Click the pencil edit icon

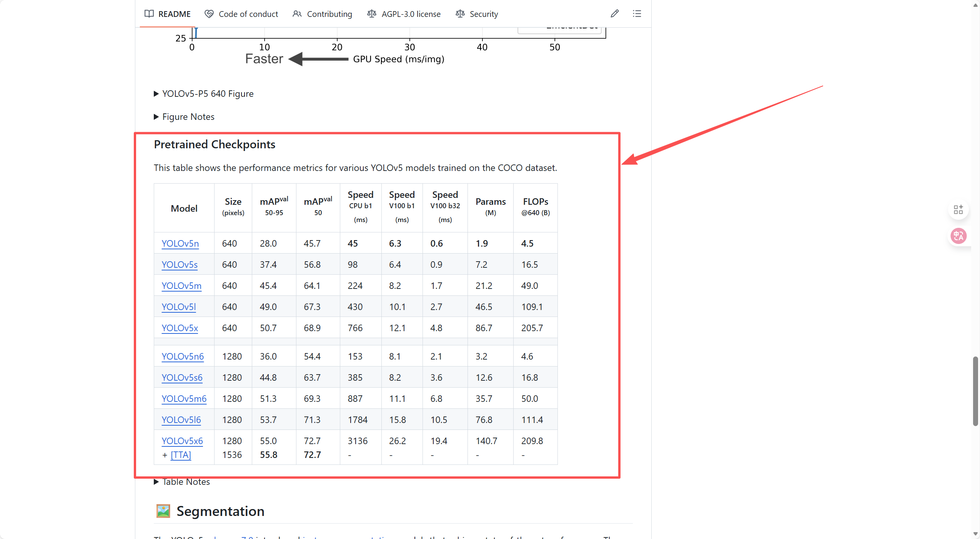614,14
